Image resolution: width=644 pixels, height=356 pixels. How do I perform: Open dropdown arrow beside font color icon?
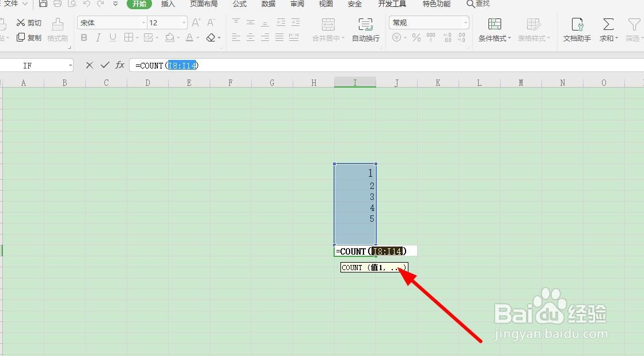[198, 38]
